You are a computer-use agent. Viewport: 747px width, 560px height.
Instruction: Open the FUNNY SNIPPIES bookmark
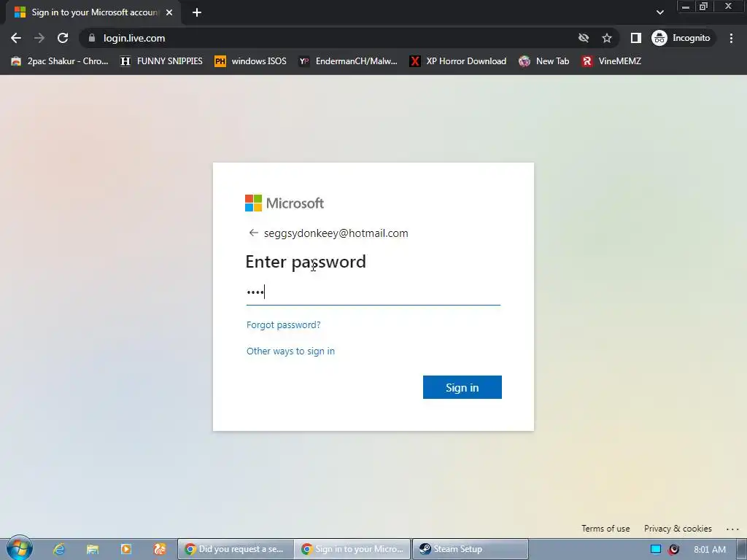[x=161, y=61]
